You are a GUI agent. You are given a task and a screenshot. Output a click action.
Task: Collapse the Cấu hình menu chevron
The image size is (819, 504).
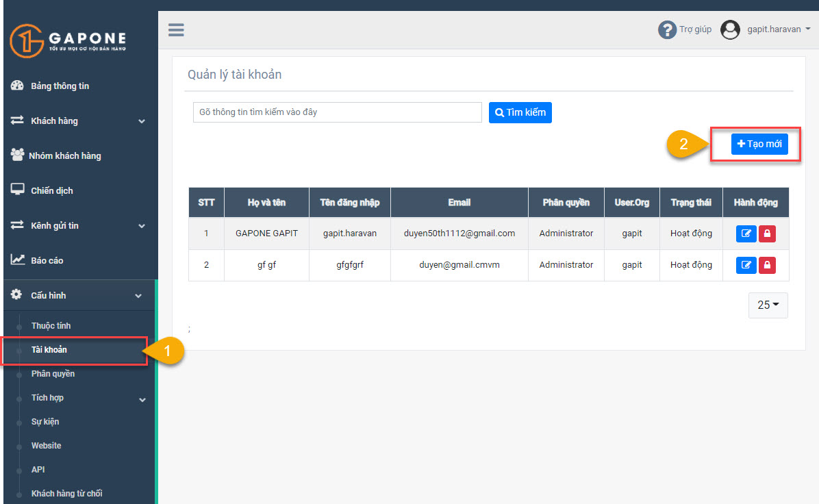(138, 296)
